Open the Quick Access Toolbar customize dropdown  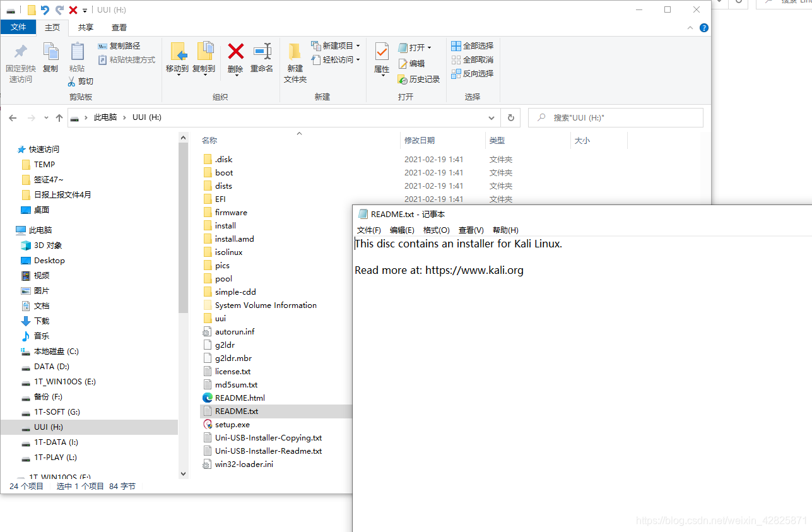[85, 10]
